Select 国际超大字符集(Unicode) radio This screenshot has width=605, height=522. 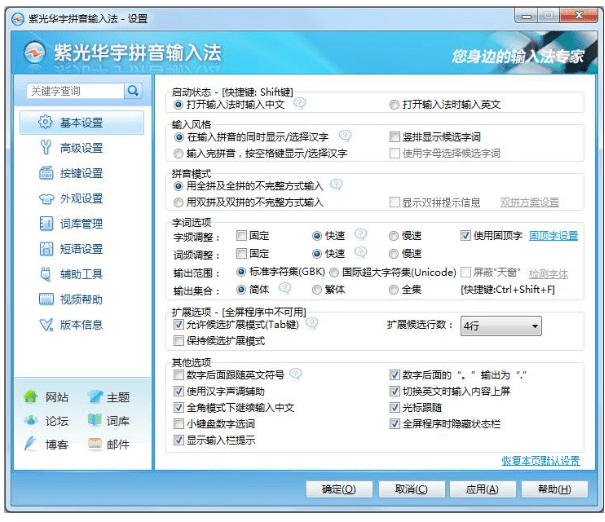point(334,273)
